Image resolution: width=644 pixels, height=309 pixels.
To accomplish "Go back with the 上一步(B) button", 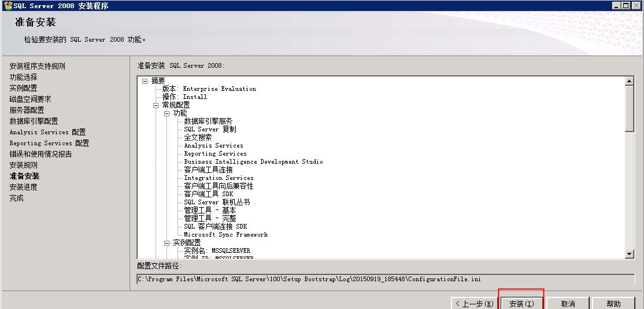I will pyautogui.click(x=474, y=303).
